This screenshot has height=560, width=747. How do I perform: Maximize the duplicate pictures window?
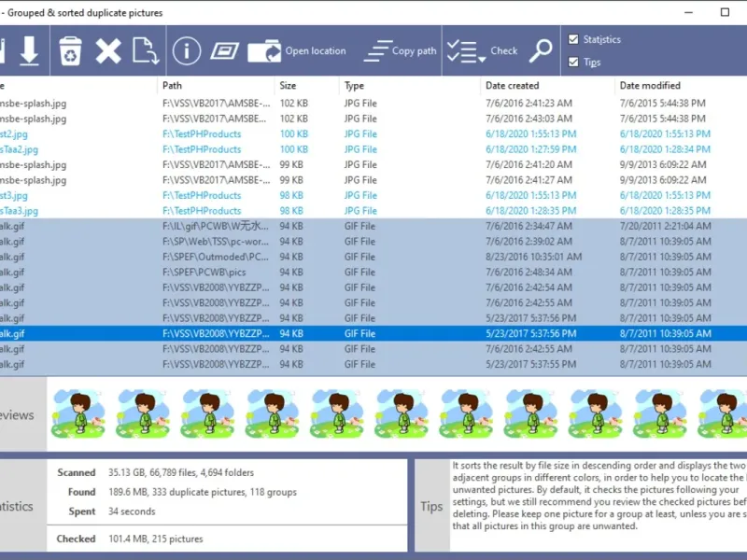(725, 12)
